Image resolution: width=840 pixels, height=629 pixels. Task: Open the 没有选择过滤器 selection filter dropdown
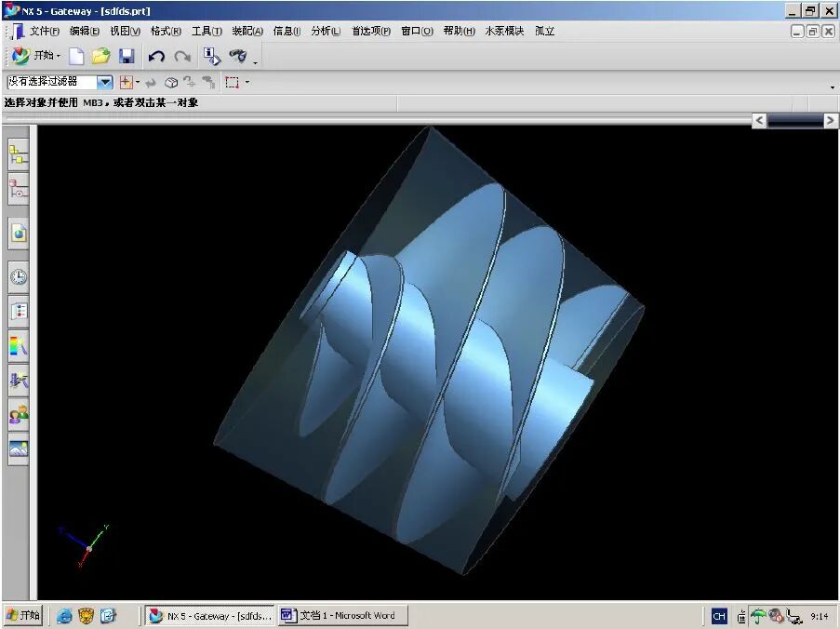coord(104,82)
